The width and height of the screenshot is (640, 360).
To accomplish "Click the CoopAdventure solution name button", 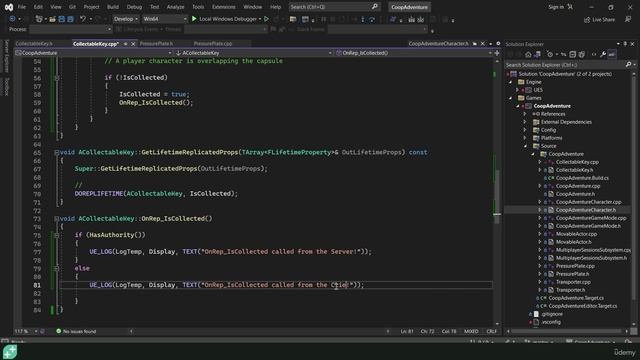I will [x=409, y=7].
